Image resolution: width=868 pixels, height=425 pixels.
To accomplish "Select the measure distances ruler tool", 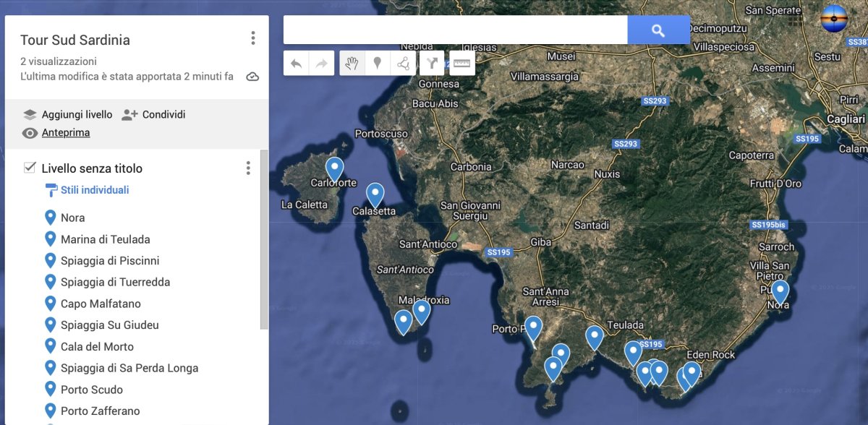I will [x=461, y=64].
